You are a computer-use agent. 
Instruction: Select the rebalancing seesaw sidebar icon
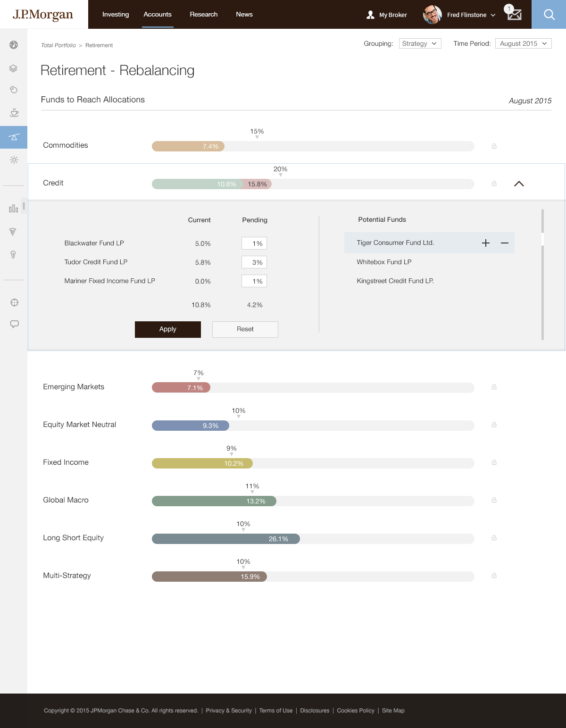pos(14,137)
